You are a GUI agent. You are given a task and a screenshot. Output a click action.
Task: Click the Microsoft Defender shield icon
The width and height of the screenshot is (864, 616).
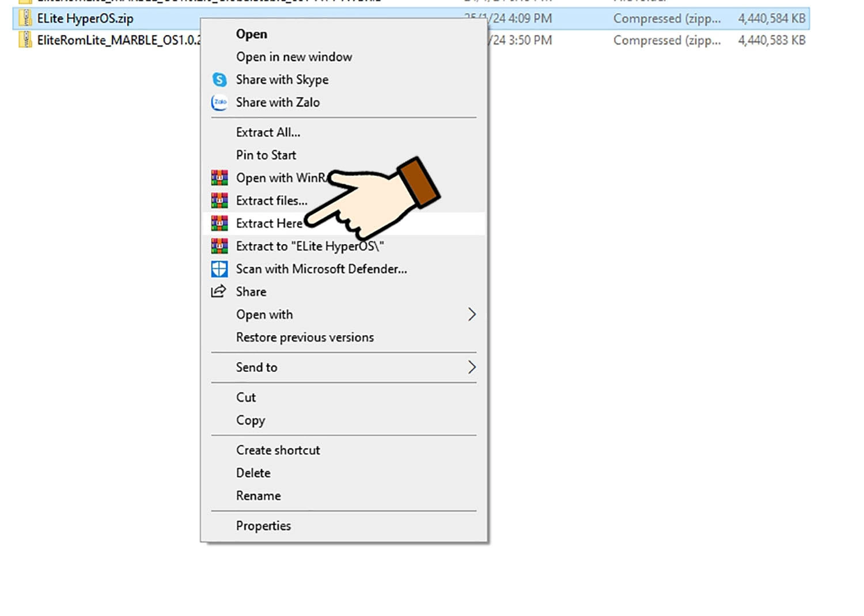pyautogui.click(x=219, y=269)
